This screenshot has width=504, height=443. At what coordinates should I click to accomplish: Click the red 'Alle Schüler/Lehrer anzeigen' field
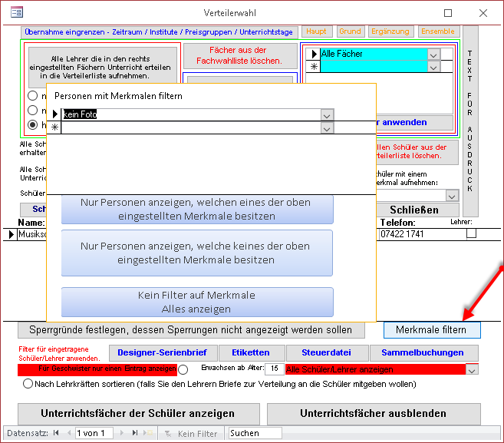pyautogui.click(x=374, y=369)
